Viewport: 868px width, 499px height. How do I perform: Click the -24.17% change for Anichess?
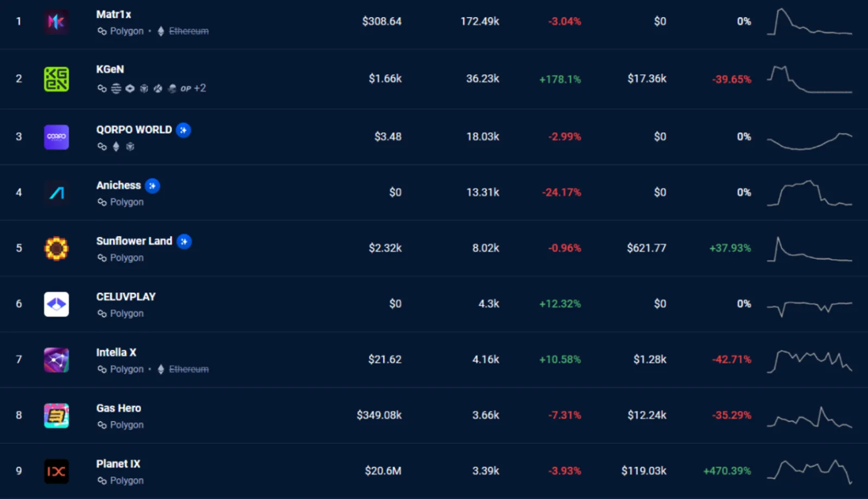(561, 193)
